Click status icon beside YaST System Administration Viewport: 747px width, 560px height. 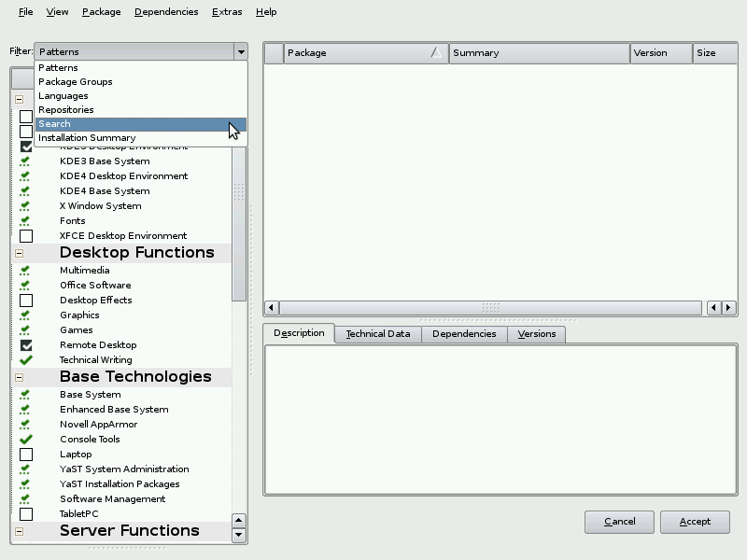[25, 469]
